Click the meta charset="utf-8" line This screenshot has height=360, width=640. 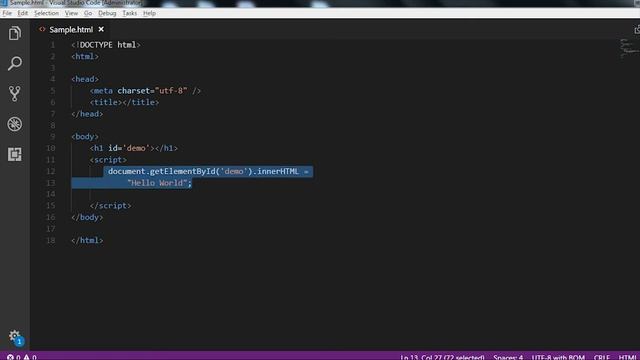pos(145,91)
